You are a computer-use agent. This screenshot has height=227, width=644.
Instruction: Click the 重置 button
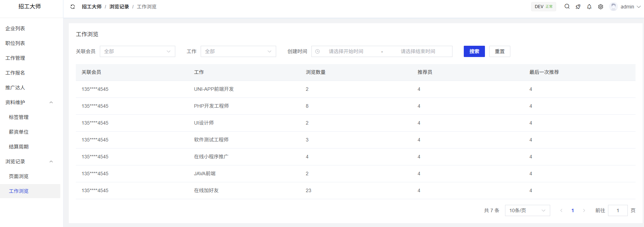point(499,51)
